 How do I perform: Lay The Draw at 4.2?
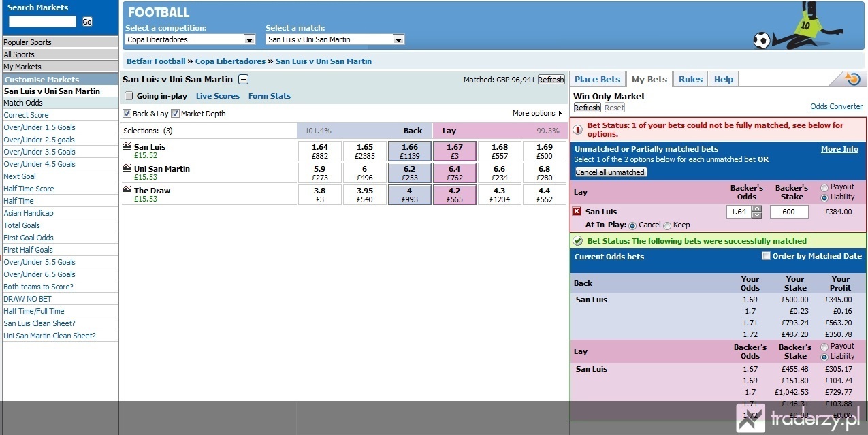pyautogui.click(x=455, y=194)
